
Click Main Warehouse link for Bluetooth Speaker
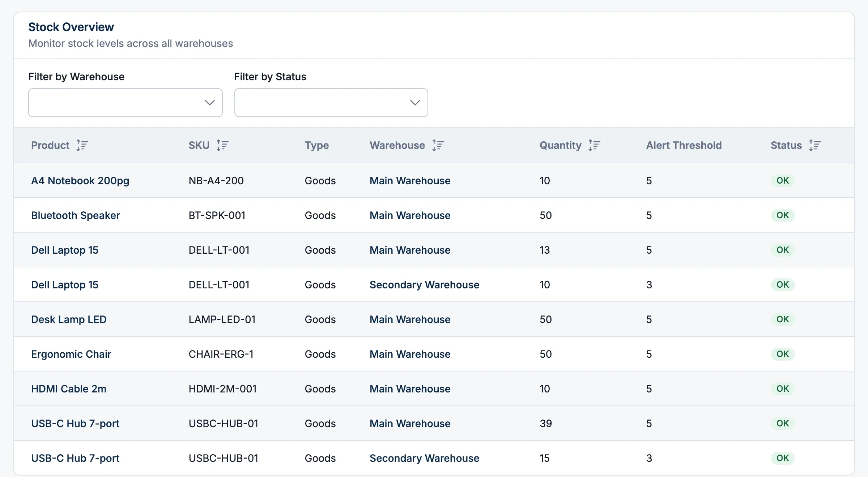[x=410, y=215]
